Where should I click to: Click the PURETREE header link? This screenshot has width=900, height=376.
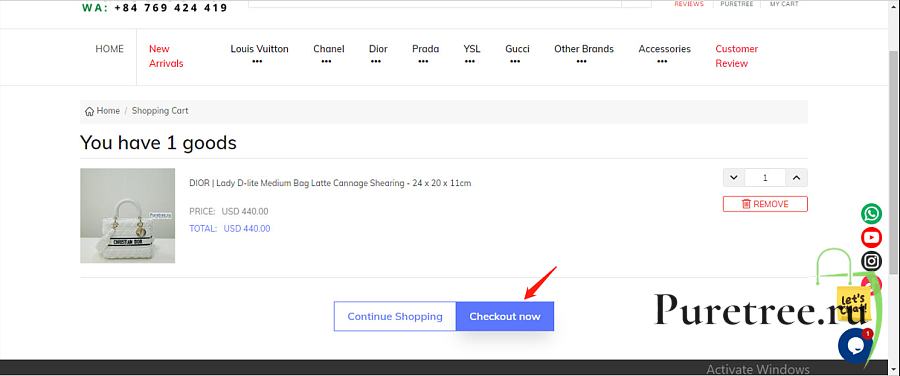coord(736,3)
